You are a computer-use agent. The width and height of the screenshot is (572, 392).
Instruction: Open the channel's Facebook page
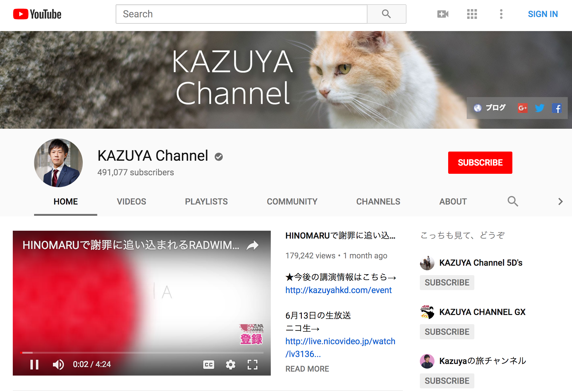pyautogui.click(x=557, y=108)
